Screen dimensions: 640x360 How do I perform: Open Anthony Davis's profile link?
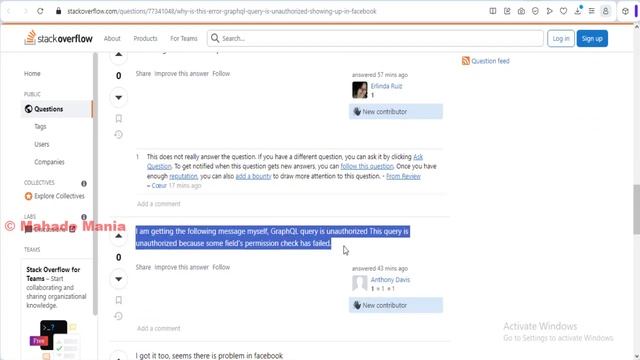tap(390, 280)
